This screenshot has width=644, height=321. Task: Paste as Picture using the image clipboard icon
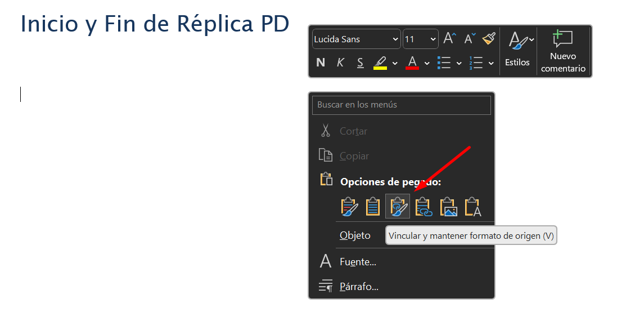(448, 207)
